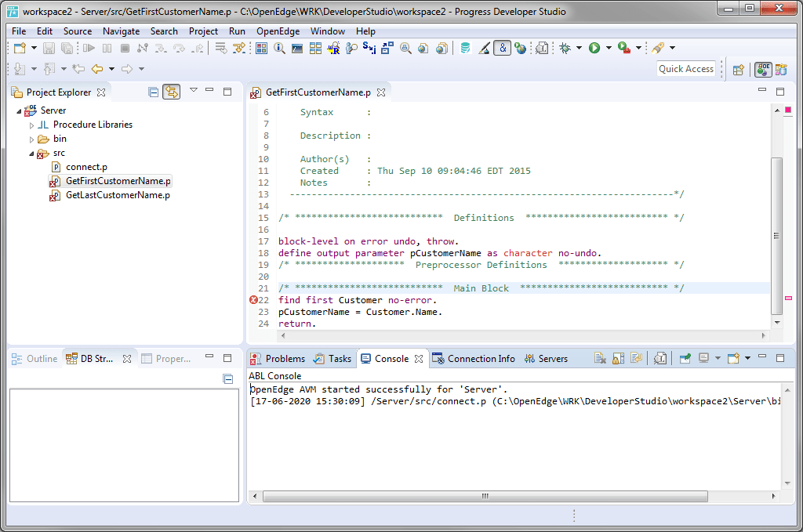Click the Save All icon
This screenshot has width=803, height=532.
[x=67, y=48]
